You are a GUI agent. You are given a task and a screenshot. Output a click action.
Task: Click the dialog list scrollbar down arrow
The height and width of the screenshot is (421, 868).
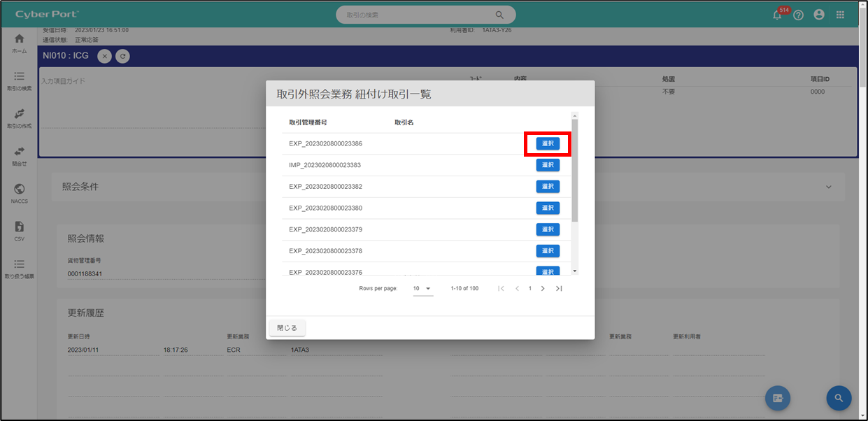pos(575,271)
